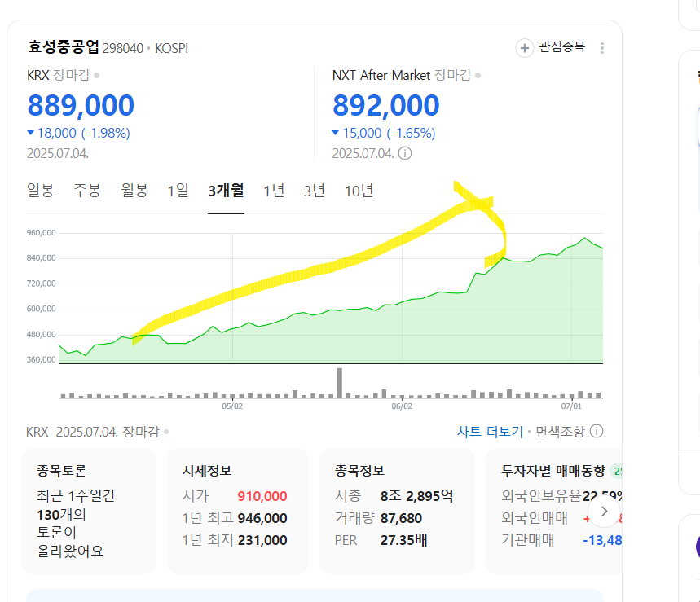The height and width of the screenshot is (602, 700).
Task: Click the 기관매매 row in investor card
Action: (x=561, y=540)
